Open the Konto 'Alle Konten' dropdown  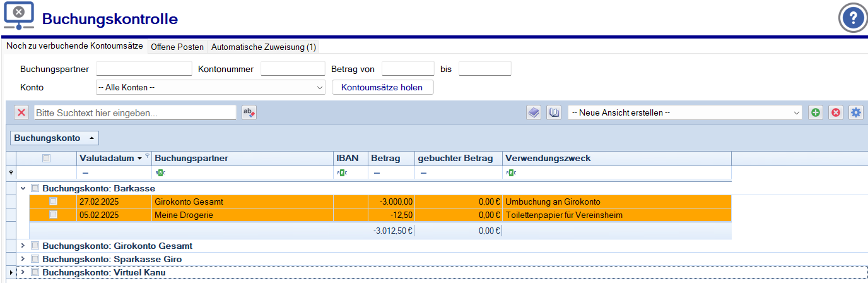coord(210,87)
